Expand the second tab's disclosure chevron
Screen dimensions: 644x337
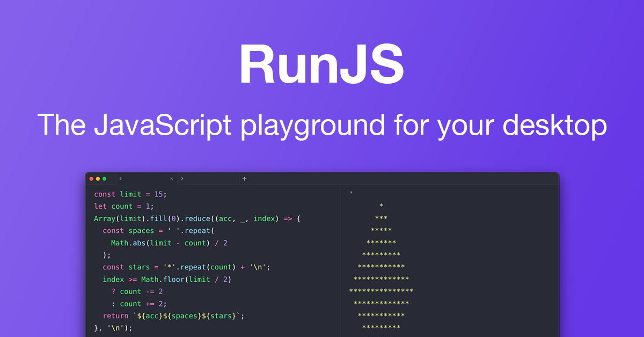point(182,178)
